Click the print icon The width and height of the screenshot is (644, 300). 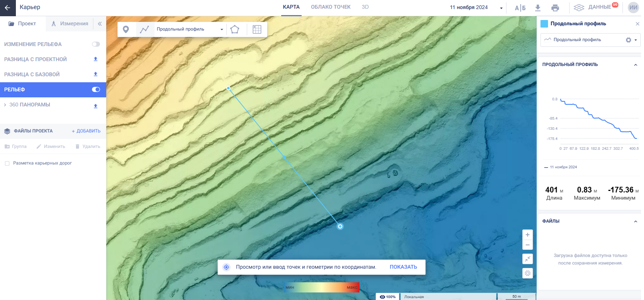point(555,8)
